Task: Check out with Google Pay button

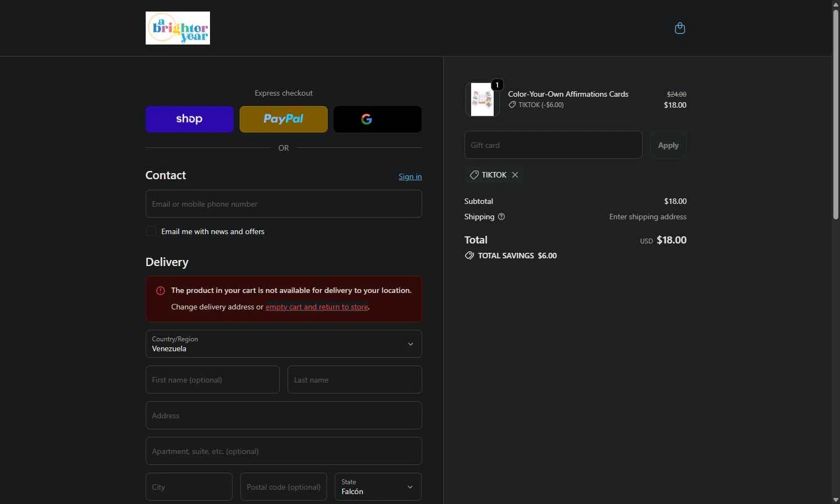Action: (378, 119)
